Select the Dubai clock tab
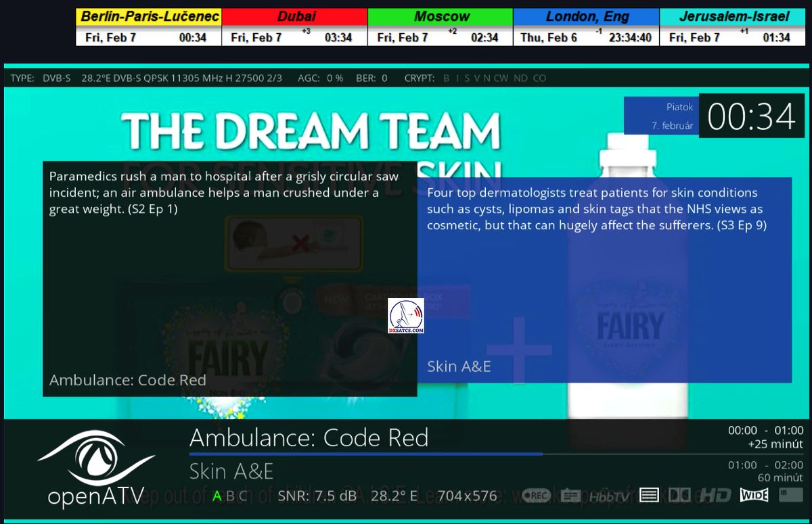The image size is (812, 524). (x=294, y=17)
